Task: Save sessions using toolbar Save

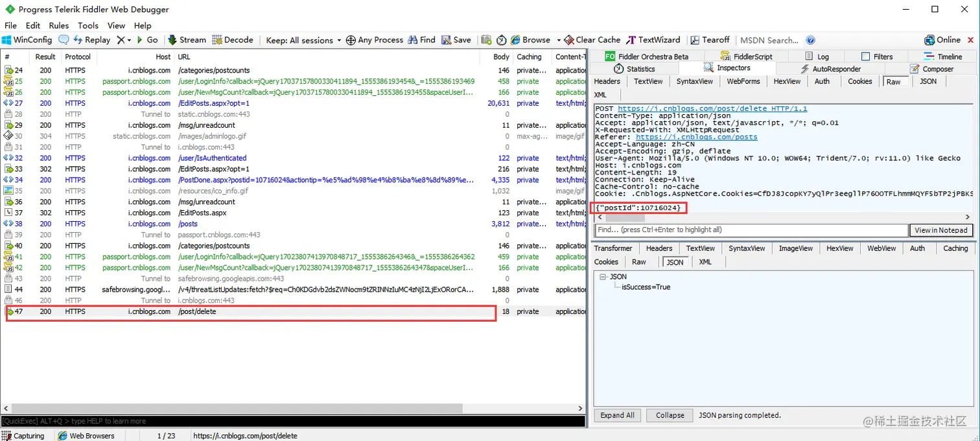Action: 456,40
